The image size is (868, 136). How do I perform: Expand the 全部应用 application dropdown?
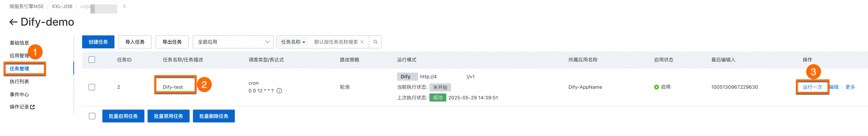pyautogui.click(x=233, y=42)
